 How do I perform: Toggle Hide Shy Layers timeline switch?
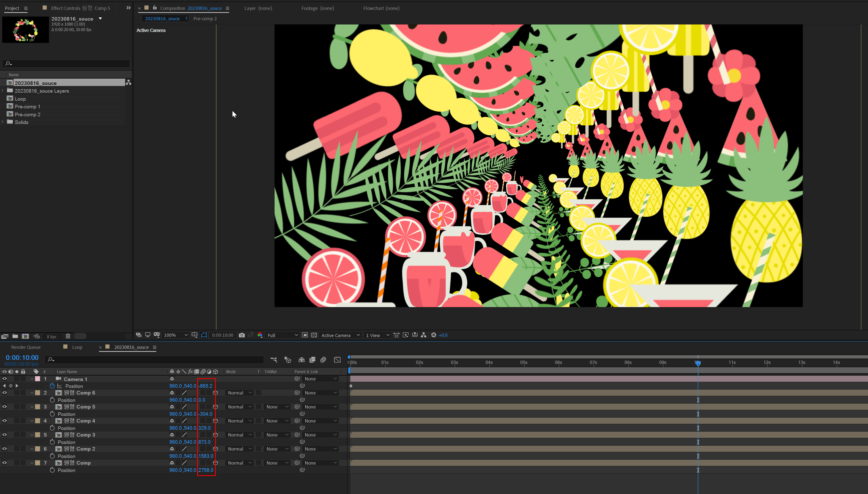(302, 360)
